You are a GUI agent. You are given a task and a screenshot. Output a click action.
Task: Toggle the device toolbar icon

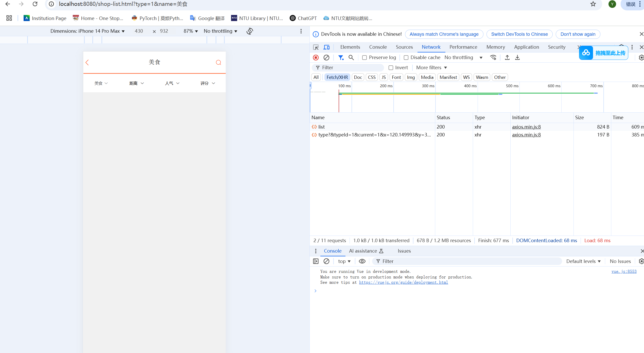point(326,47)
